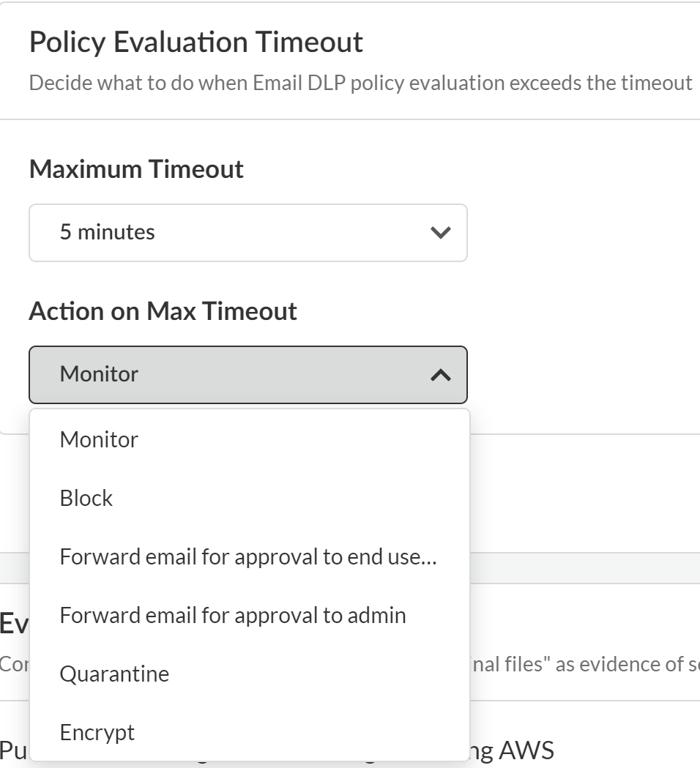Pick Forward email for approval to end user

tap(247, 556)
